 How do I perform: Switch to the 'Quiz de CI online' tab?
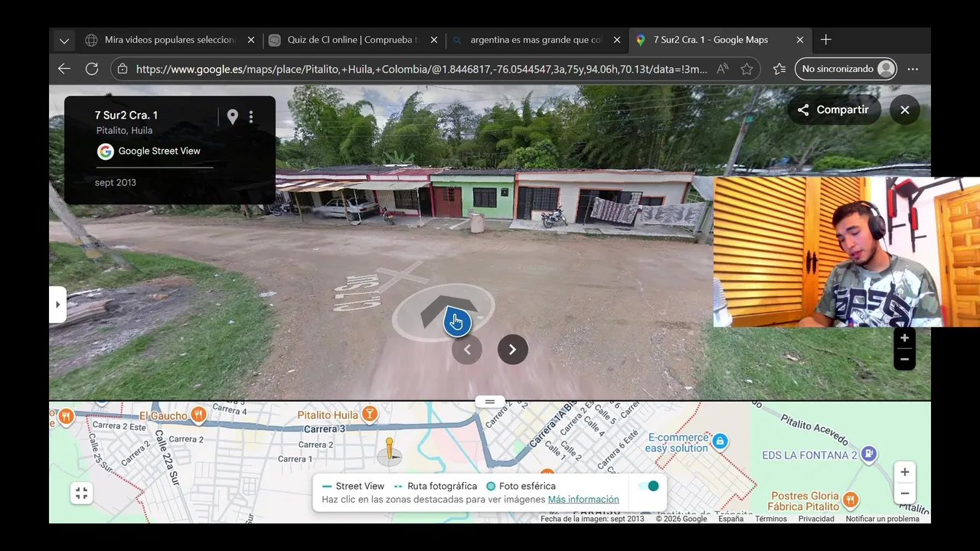pyautogui.click(x=353, y=40)
